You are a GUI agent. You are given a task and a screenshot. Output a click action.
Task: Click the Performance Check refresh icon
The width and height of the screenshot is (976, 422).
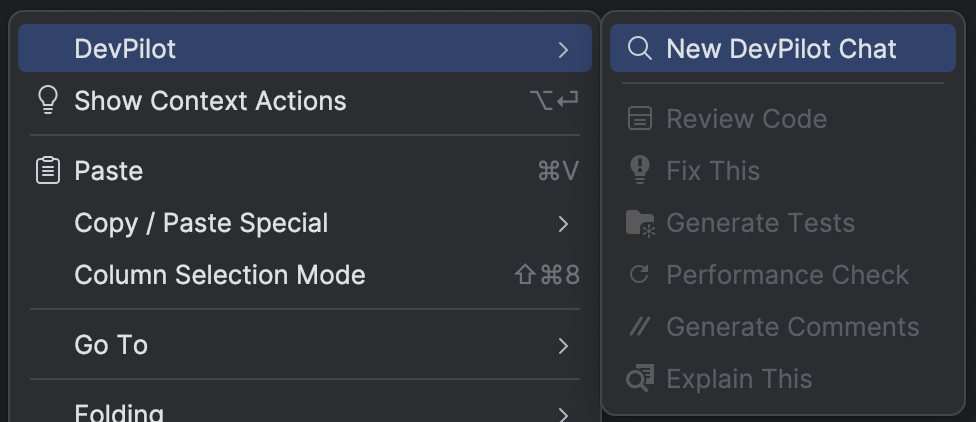639,274
